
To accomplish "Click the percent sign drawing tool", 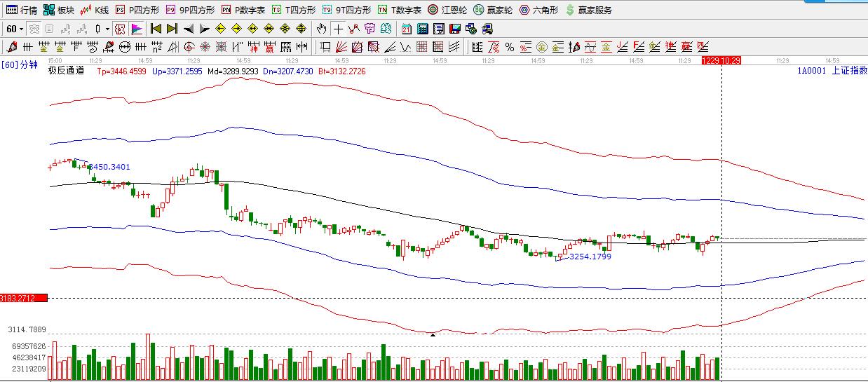I will tap(510, 47).
